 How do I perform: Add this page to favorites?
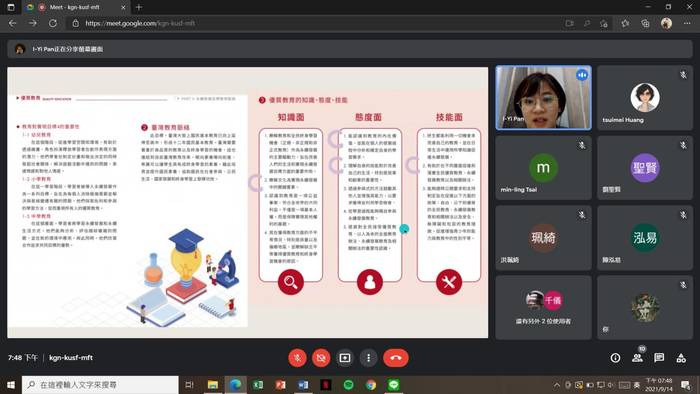pos(604,23)
